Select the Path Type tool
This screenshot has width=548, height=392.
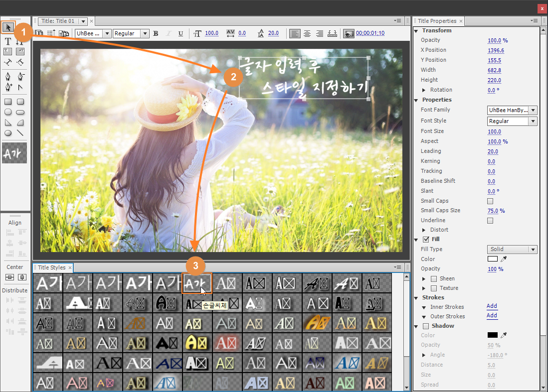[x=7, y=62]
